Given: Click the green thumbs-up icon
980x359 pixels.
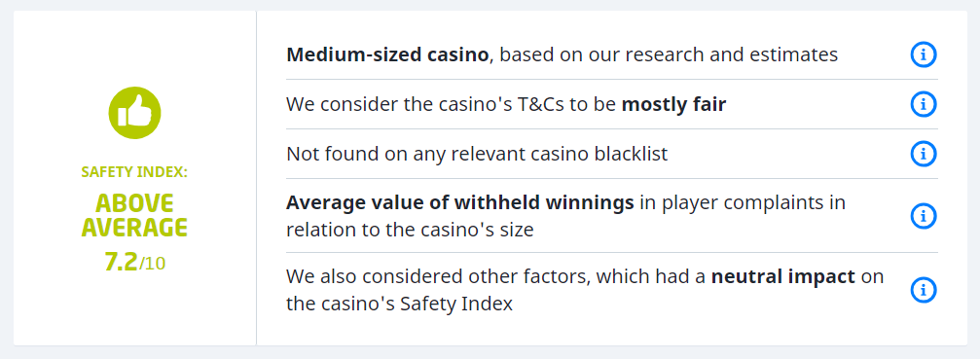Looking at the screenshot, I should coord(134,113).
